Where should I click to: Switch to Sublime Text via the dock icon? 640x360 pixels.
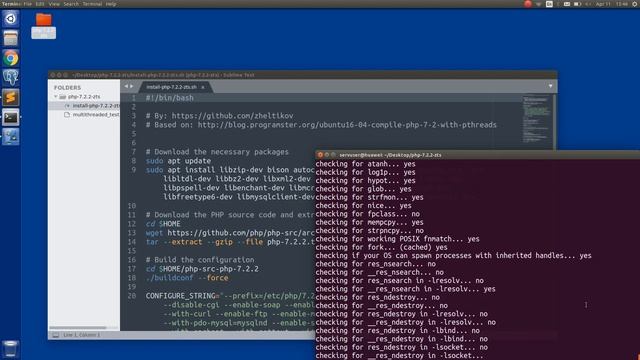pyautogui.click(x=11, y=97)
